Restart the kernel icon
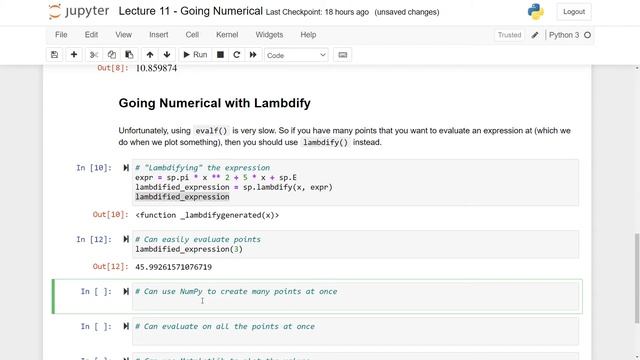The image size is (640, 360). pyautogui.click(x=236, y=55)
